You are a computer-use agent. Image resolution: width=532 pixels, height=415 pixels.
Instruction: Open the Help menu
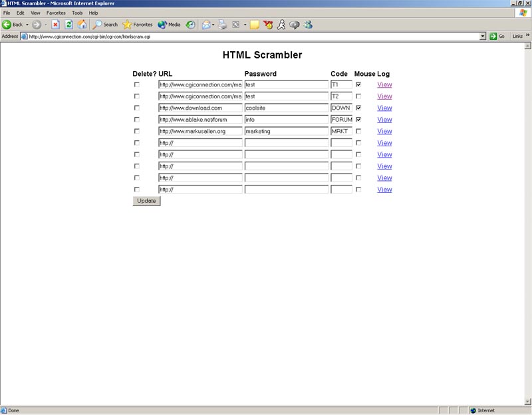coord(93,13)
